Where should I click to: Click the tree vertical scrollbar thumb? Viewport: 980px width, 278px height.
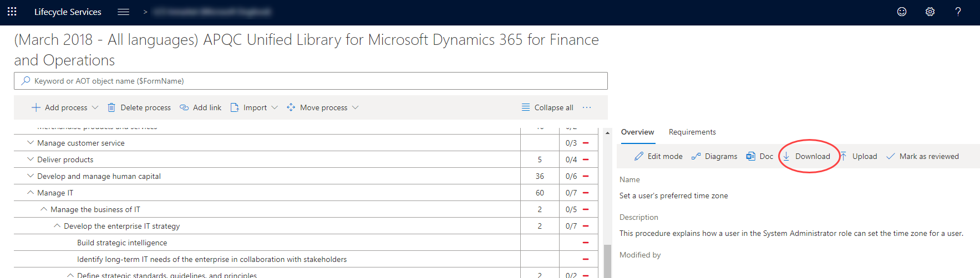(607, 261)
